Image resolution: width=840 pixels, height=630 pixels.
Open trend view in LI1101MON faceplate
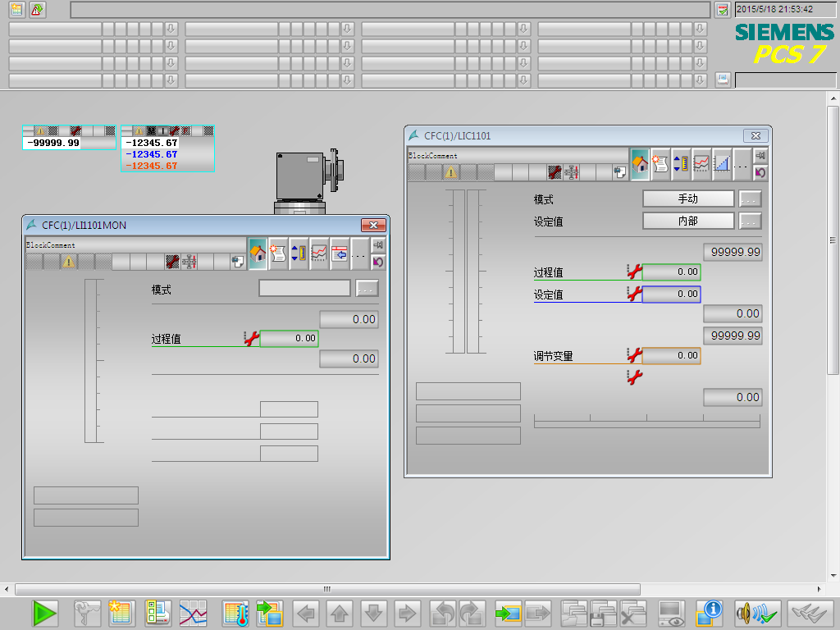[x=319, y=253]
